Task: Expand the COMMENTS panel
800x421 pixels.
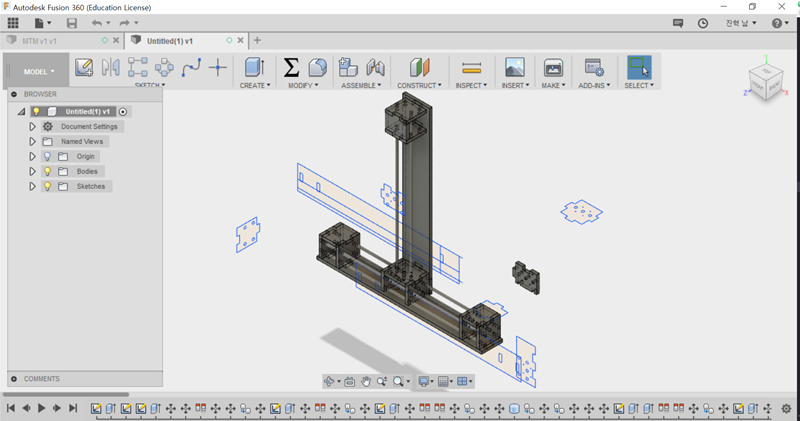Action: [14, 379]
